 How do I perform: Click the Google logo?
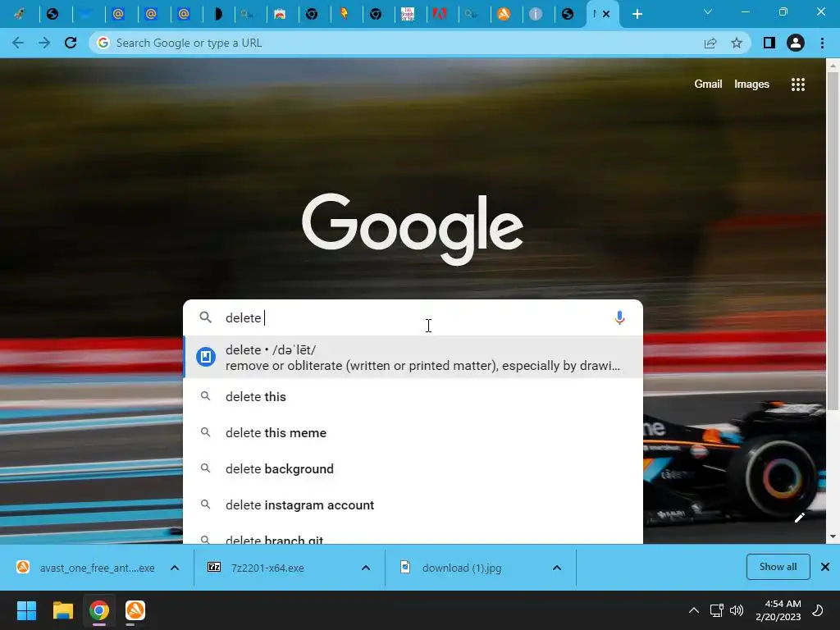click(413, 229)
